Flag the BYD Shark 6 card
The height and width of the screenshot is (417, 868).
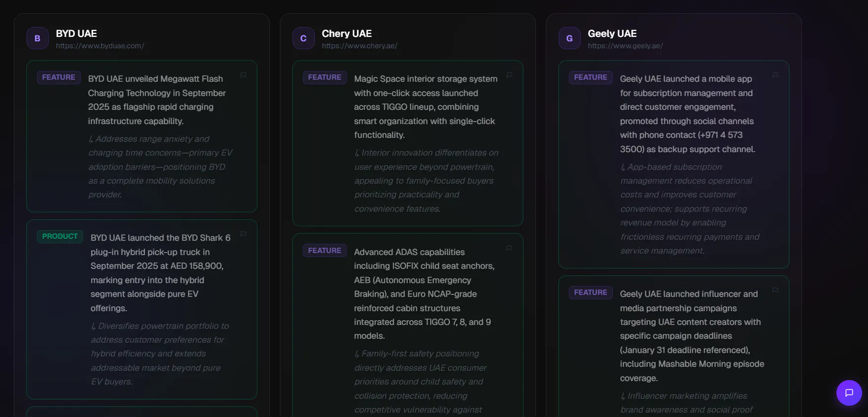243,234
